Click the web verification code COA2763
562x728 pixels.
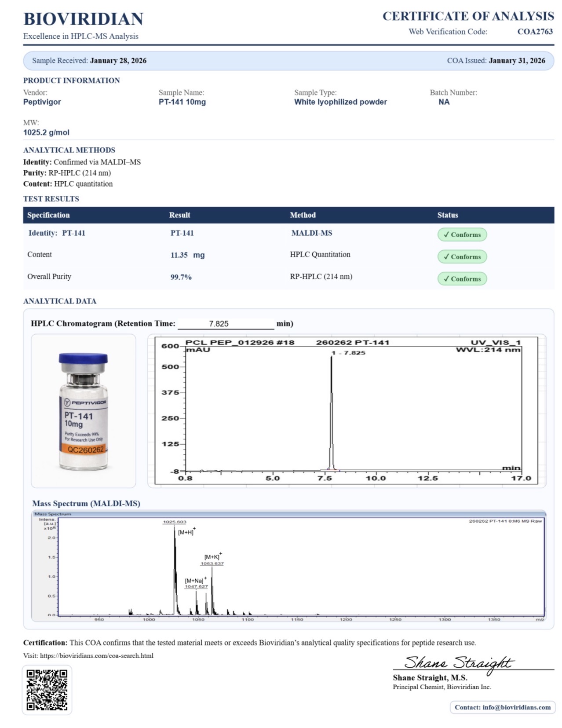[535, 31]
